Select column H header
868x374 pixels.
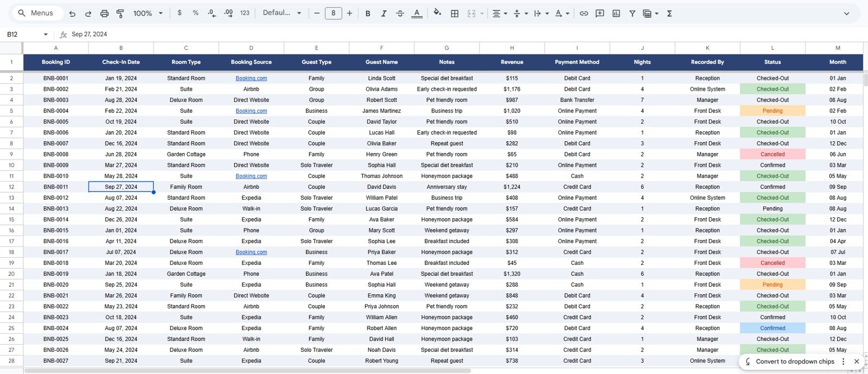coord(512,48)
